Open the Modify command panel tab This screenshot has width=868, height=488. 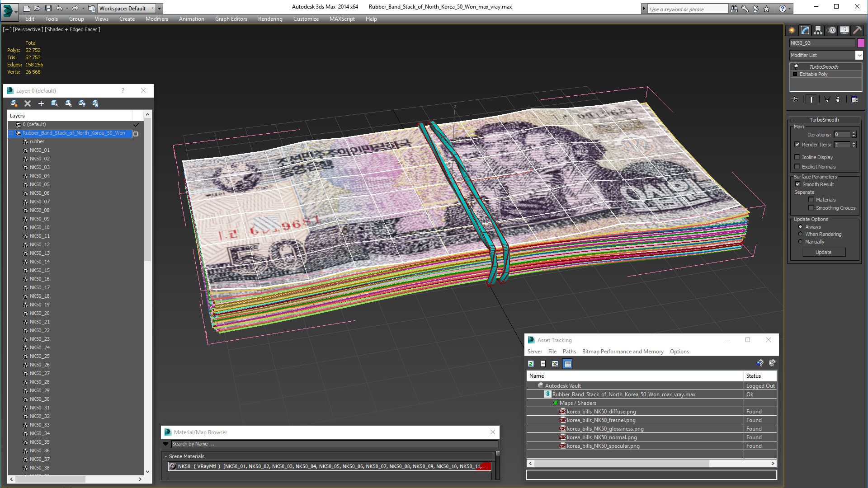pyautogui.click(x=805, y=30)
